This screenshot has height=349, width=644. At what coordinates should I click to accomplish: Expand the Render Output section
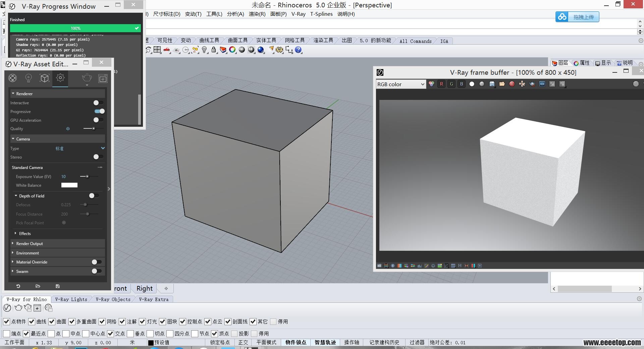pyautogui.click(x=13, y=243)
